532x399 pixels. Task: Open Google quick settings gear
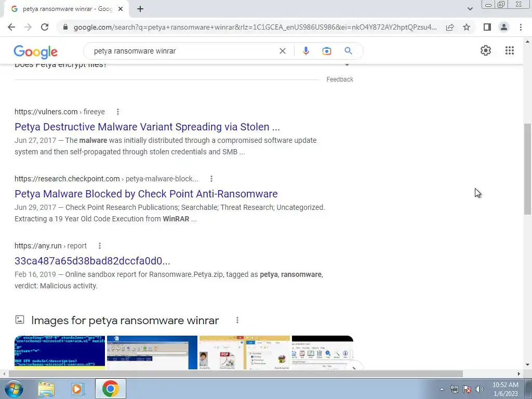click(x=486, y=50)
